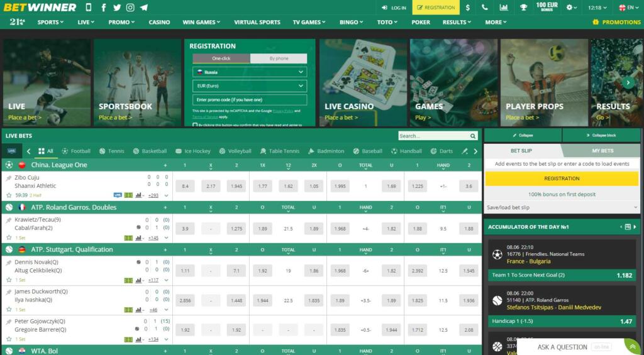Click the 21 anniversary logo icon
This screenshot has width=644, height=355.
click(x=17, y=22)
